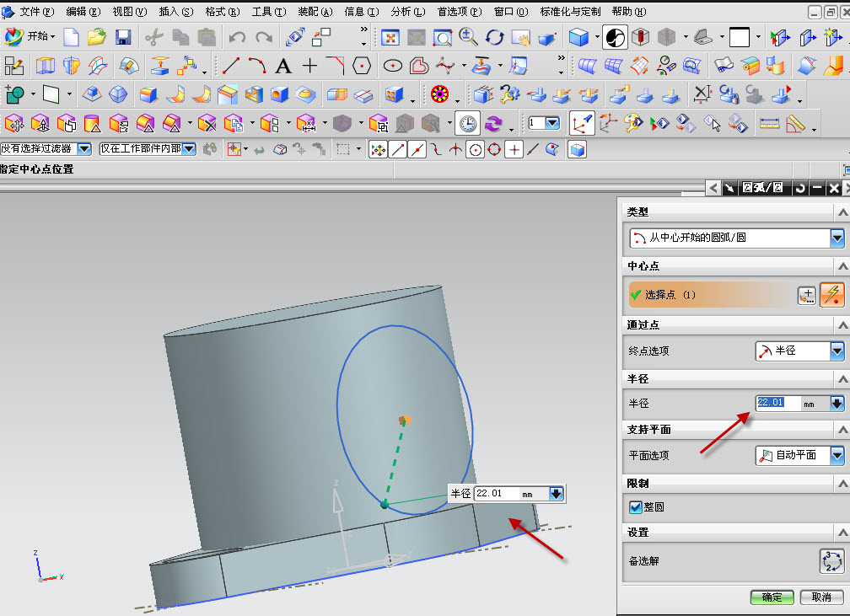Toggle the 整圆 full circle checkbox
This screenshot has width=850, height=616.
point(635,507)
